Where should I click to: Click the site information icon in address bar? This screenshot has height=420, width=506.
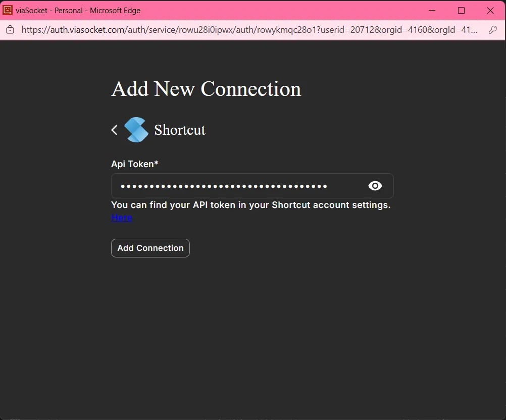pyautogui.click(x=10, y=29)
